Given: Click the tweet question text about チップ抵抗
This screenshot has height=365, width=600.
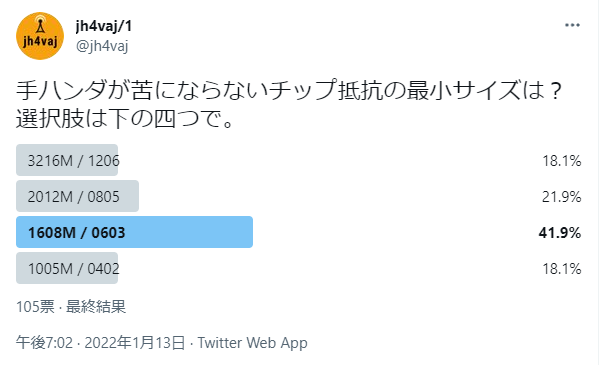Looking at the screenshot, I should coord(289,90).
